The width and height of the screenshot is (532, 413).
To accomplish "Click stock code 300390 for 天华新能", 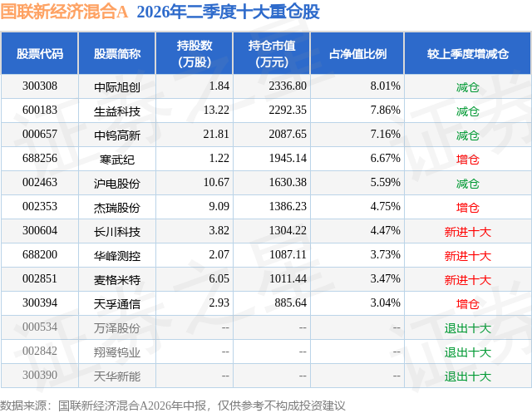I will (40, 375).
